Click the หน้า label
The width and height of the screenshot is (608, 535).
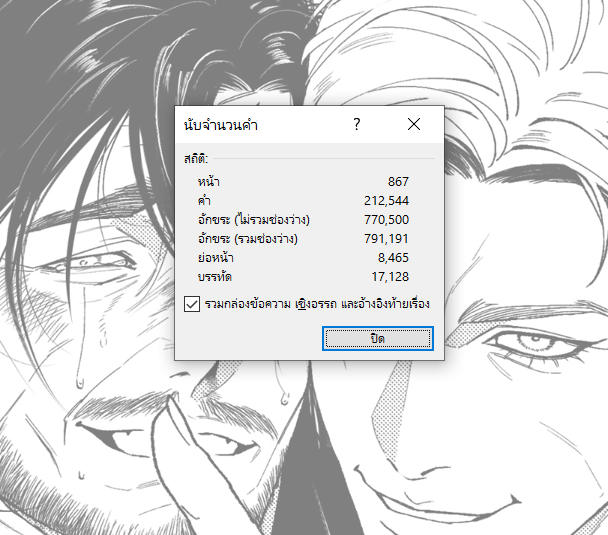(209, 181)
